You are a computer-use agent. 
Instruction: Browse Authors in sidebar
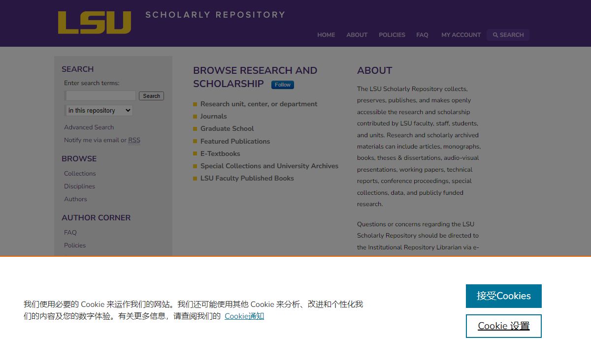(x=75, y=199)
